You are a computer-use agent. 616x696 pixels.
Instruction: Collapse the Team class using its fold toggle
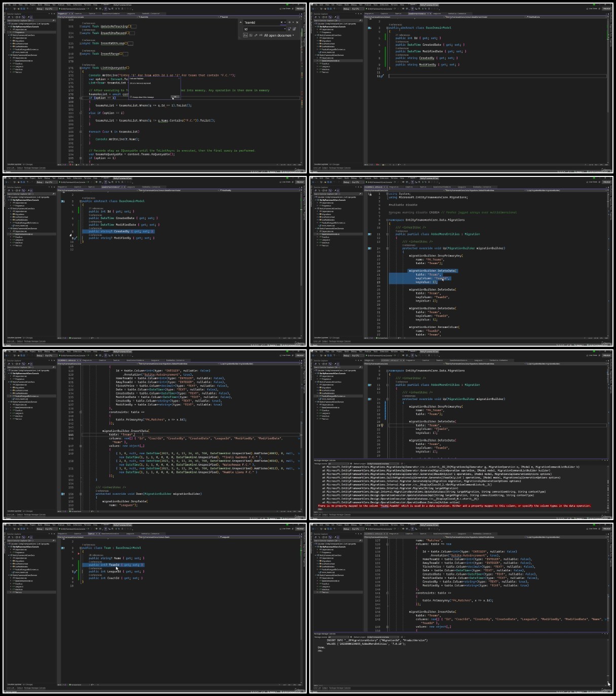coord(81,548)
